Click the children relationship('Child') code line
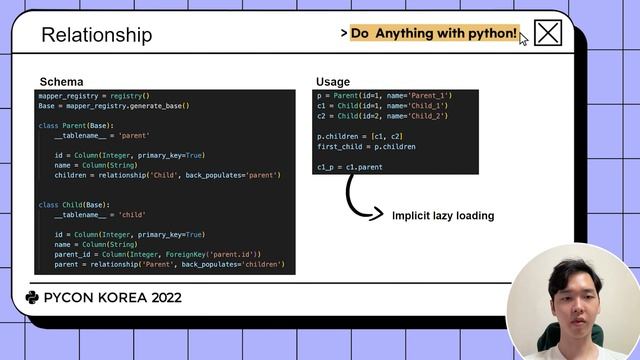640x360 pixels. tap(168, 175)
